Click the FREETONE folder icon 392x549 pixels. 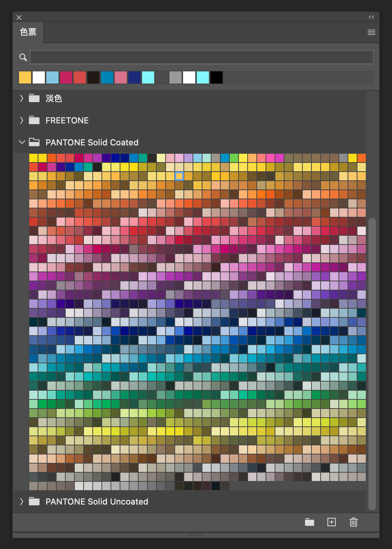(x=34, y=120)
